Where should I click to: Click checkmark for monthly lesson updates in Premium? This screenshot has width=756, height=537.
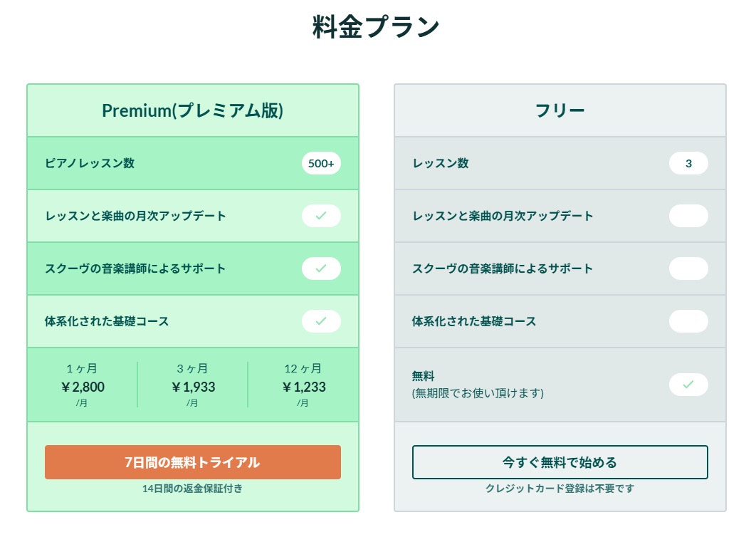(321, 216)
